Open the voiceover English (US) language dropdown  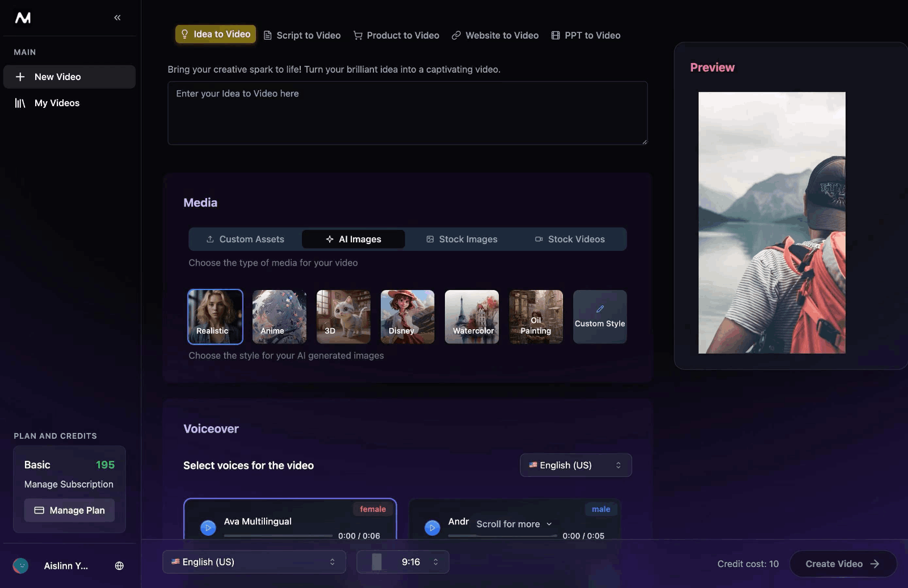[575, 465]
